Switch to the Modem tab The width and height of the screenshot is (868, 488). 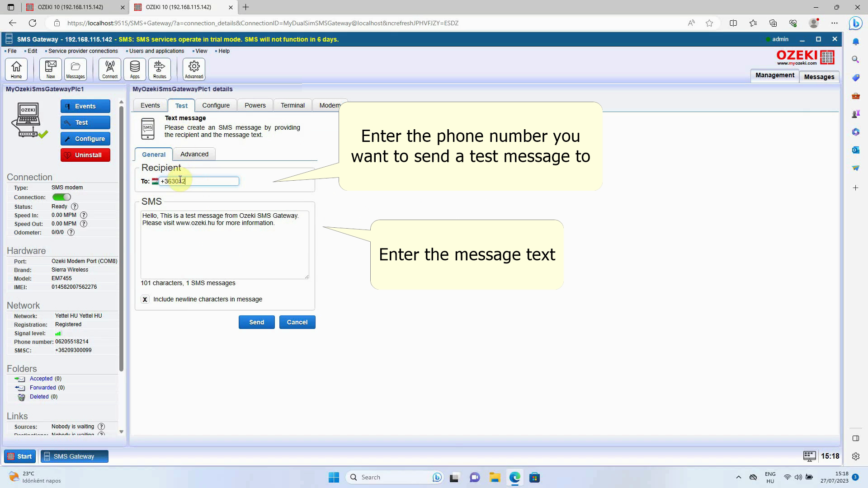click(330, 105)
